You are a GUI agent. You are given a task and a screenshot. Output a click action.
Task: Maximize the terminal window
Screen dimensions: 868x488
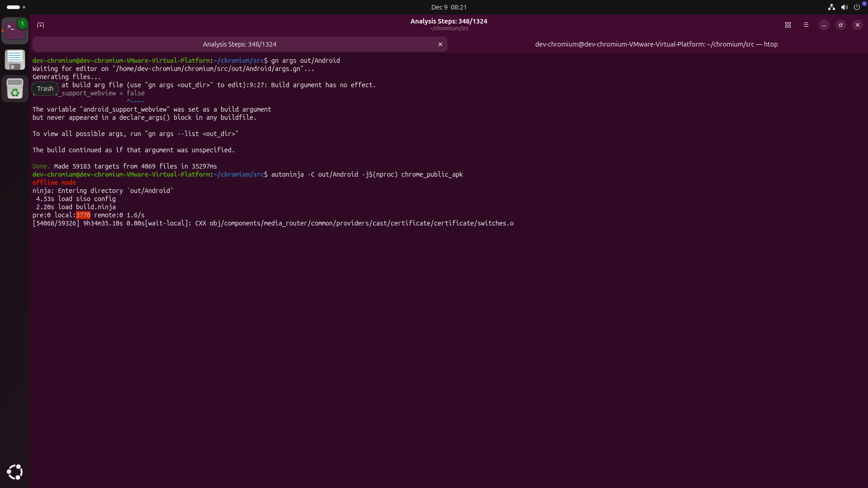[x=840, y=25]
